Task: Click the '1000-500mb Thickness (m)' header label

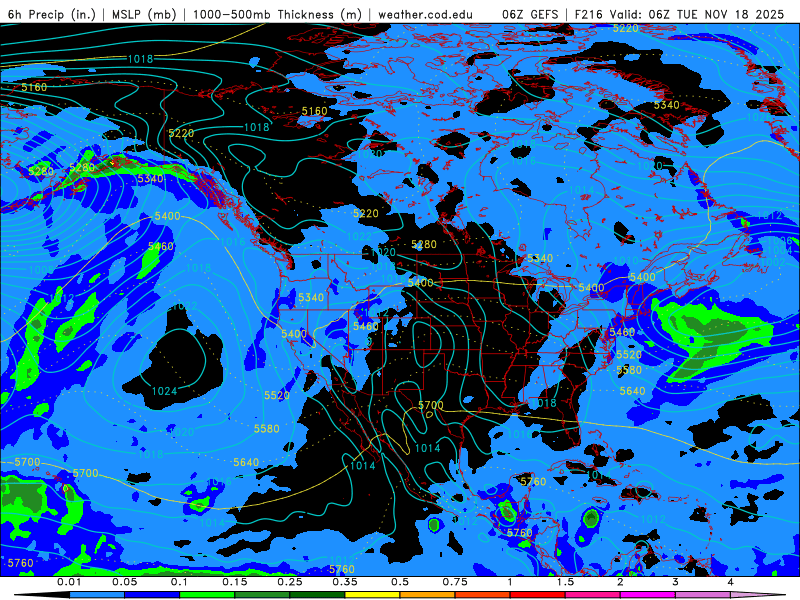Action: tap(278, 14)
